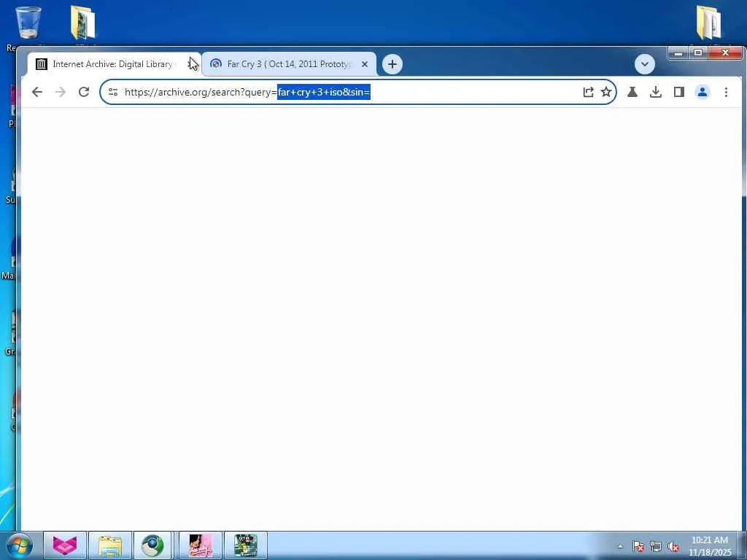Image resolution: width=747 pixels, height=560 pixels.
Task: Close the Far Cry 3 tab
Action: pos(365,64)
